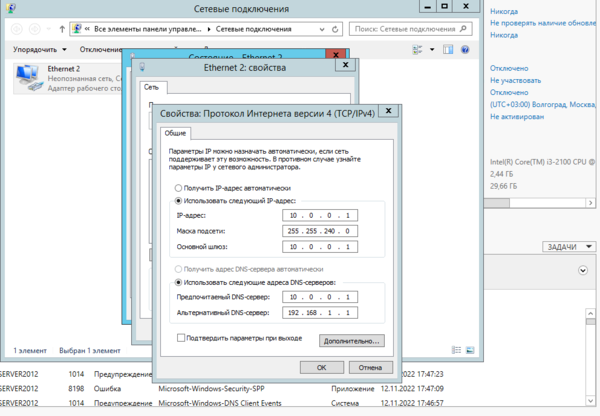Click the Microsoft-Windows-Security-SPP source cell
This screenshot has width=600, height=416.
tap(211, 388)
